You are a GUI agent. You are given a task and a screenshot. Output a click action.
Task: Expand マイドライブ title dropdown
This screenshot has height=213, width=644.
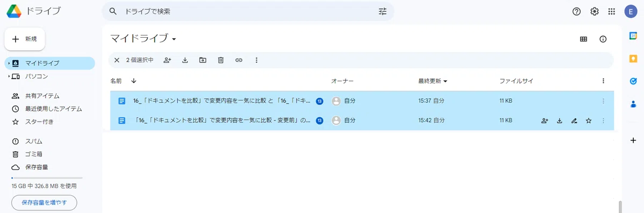174,39
